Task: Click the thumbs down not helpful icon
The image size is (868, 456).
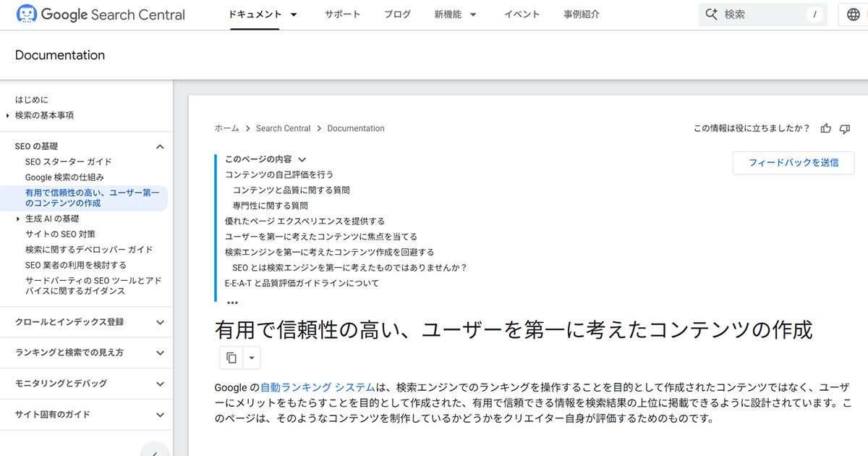Action: click(x=845, y=128)
